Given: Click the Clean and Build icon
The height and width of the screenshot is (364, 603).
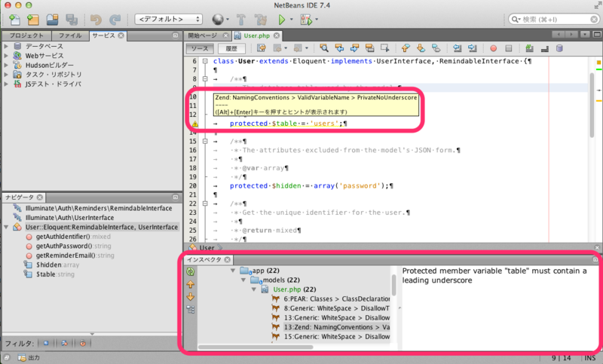Looking at the screenshot, I should [261, 20].
